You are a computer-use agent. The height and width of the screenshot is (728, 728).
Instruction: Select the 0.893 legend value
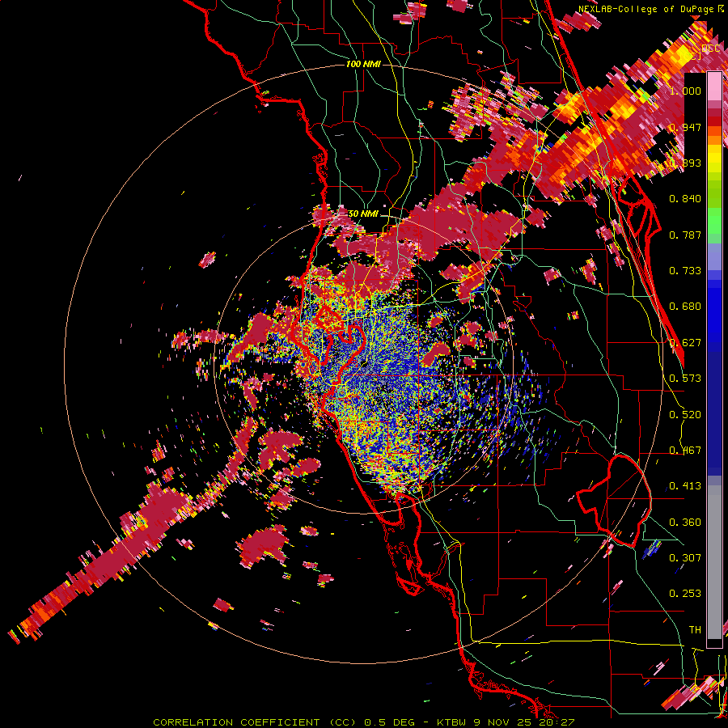[x=685, y=163]
